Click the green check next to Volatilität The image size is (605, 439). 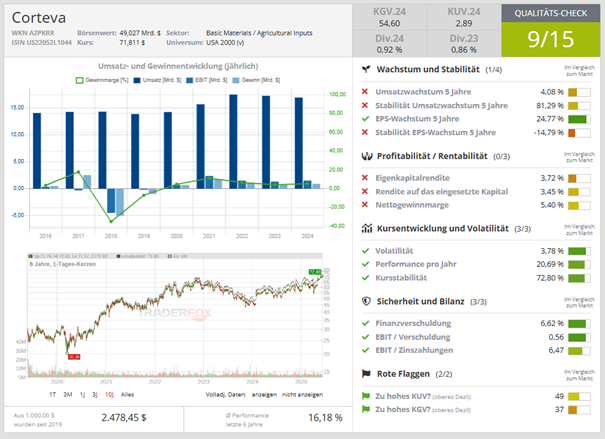click(365, 251)
